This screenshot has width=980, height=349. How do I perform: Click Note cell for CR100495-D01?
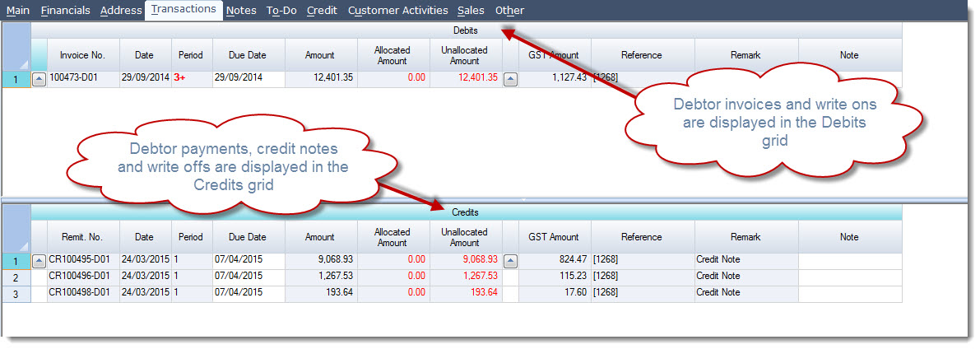tap(850, 260)
